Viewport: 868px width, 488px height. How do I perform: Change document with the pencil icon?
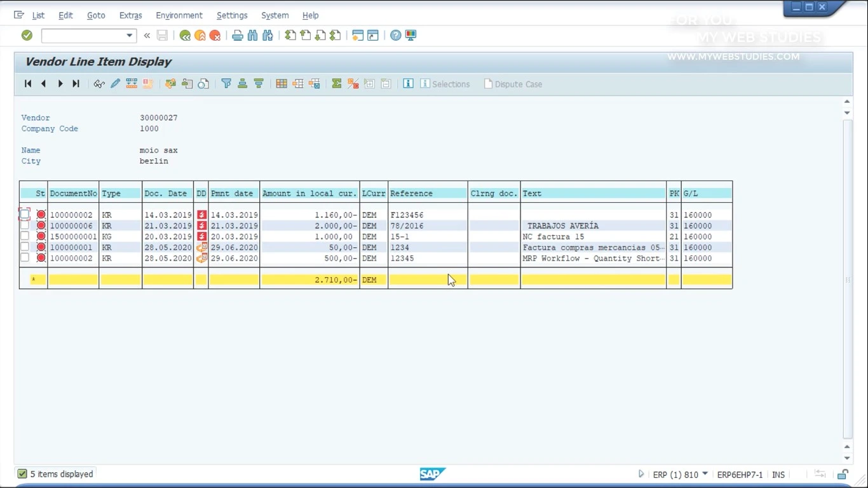click(115, 84)
